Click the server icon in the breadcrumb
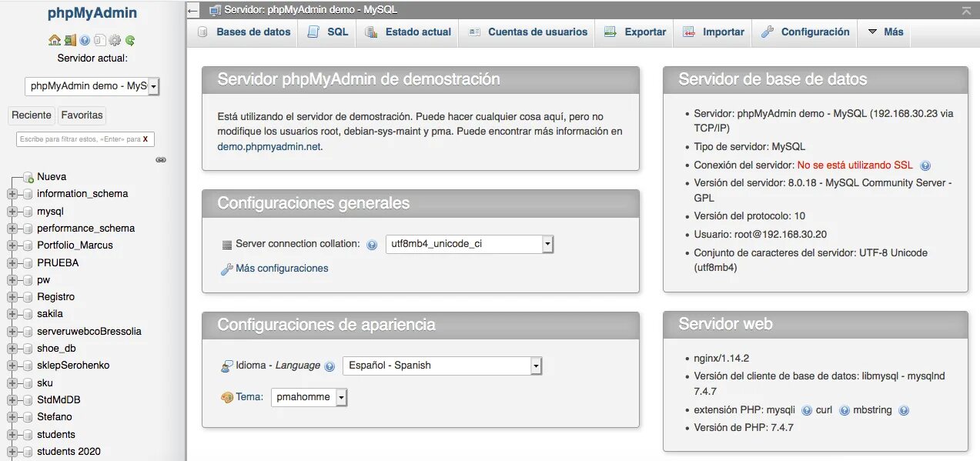The height and width of the screenshot is (461, 980). tap(215, 10)
